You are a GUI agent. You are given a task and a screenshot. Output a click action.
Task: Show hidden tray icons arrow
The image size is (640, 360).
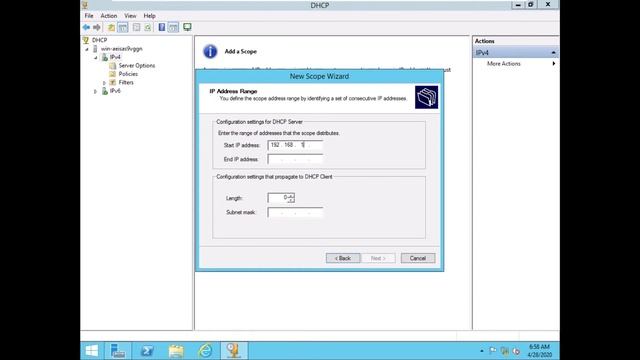pyautogui.click(x=482, y=351)
